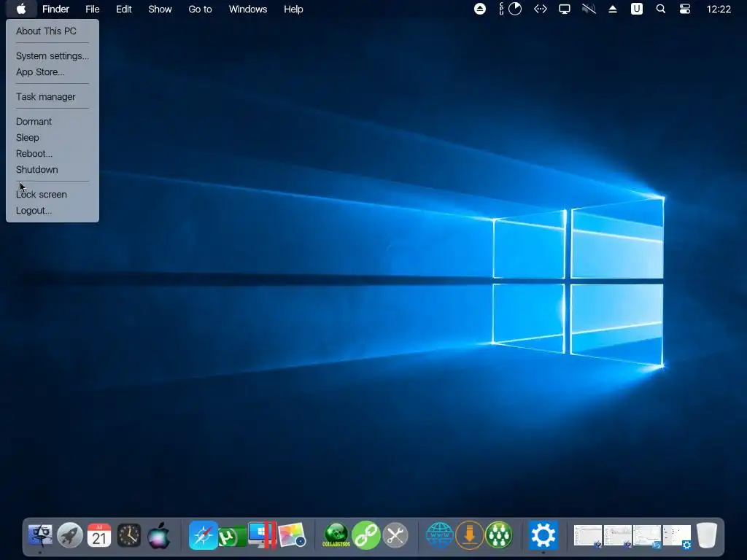Launch Task manager from the menu
The image size is (747, 560).
tap(46, 97)
